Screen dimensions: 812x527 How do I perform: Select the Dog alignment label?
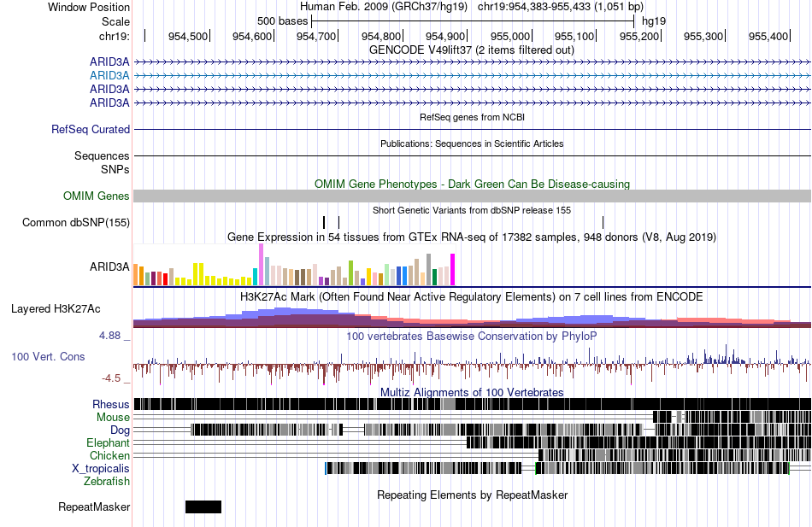tap(120, 430)
